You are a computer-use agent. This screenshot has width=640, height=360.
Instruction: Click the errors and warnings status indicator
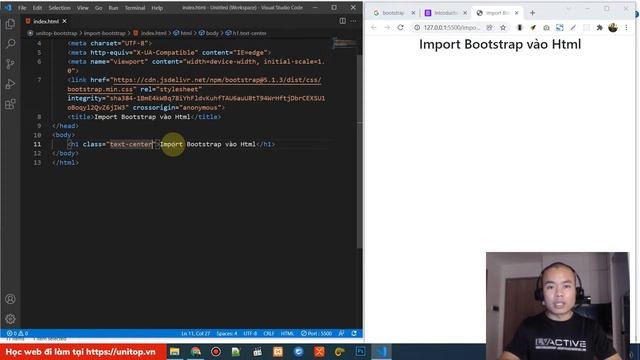point(17,333)
